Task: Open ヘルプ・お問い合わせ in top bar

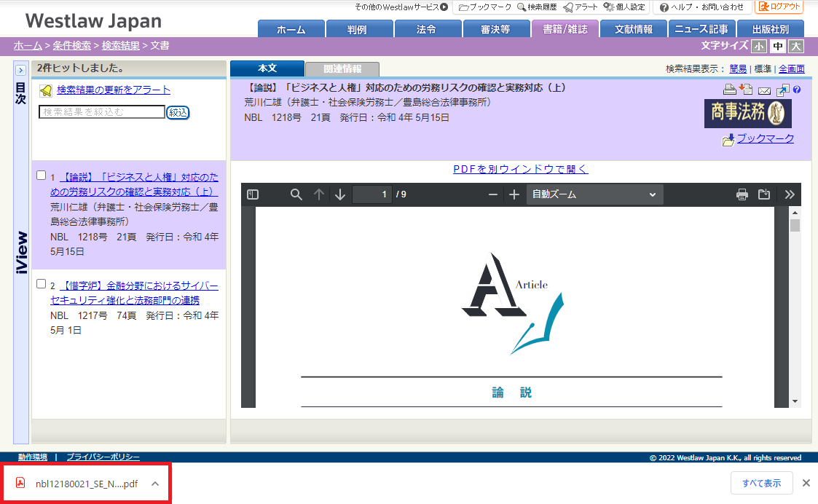Action: pos(701,7)
